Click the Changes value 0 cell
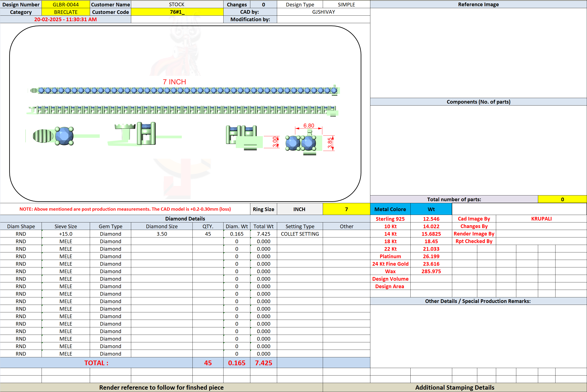The width and height of the screenshot is (587, 392). coord(263,4)
